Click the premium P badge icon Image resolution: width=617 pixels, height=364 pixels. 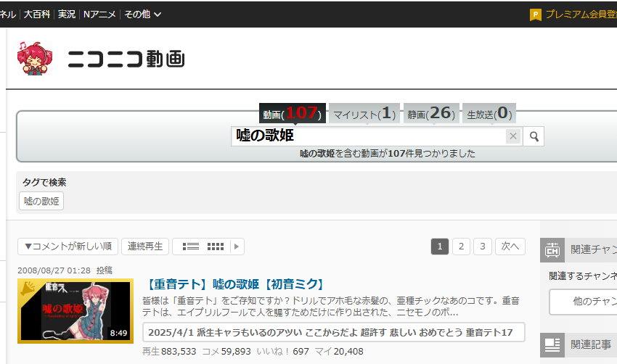pyautogui.click(x=535, y=15)
